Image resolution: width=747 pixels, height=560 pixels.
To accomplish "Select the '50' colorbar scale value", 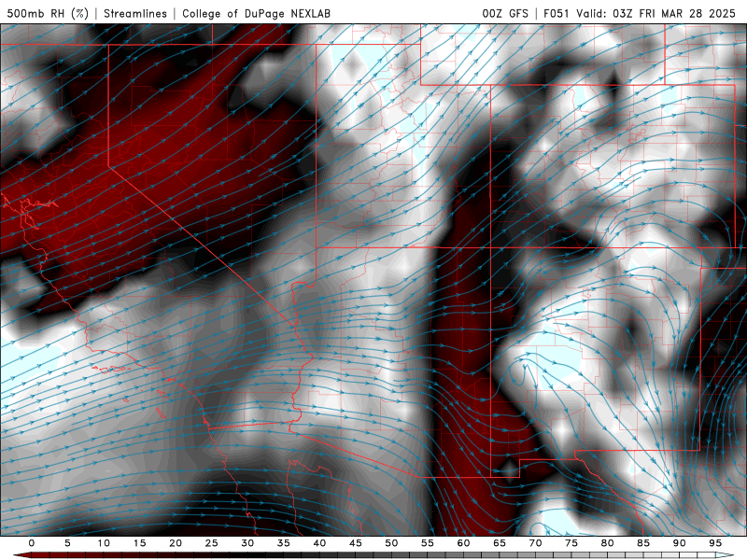I will [391, 543].
